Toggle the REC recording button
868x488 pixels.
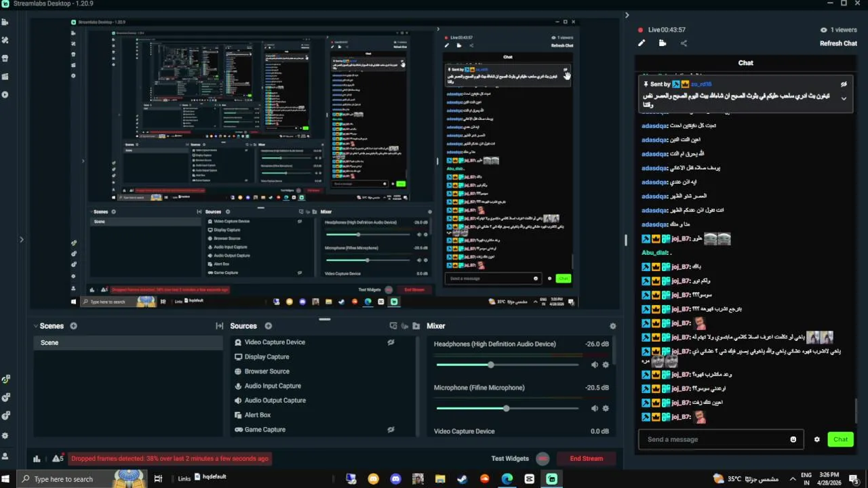[542, 459]
